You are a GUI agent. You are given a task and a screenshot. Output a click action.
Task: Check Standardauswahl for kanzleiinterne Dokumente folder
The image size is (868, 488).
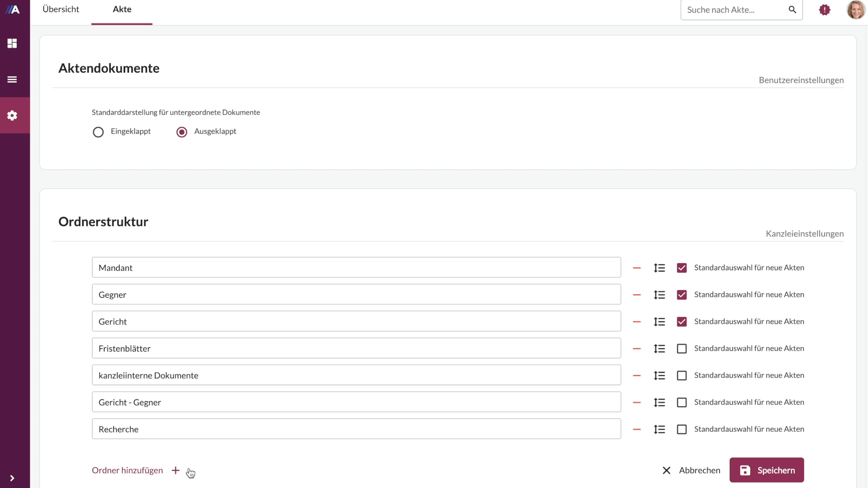pyautogui.click(x=682, y=375)
